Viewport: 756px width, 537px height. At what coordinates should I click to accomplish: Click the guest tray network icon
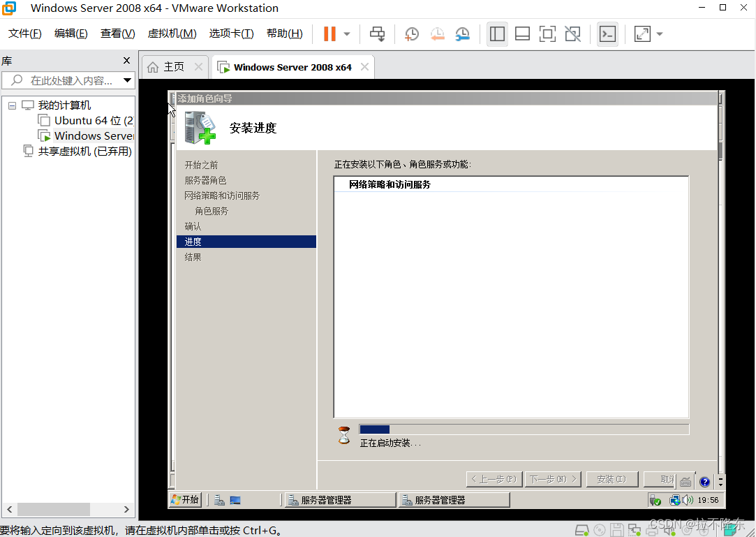[x=674, y=500]
